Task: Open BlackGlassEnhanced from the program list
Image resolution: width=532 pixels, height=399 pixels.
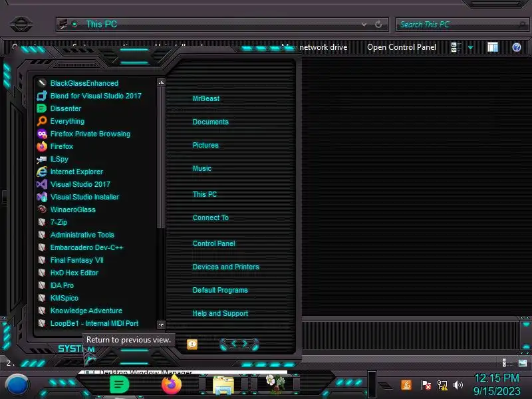Action: [x=84, y=83]
